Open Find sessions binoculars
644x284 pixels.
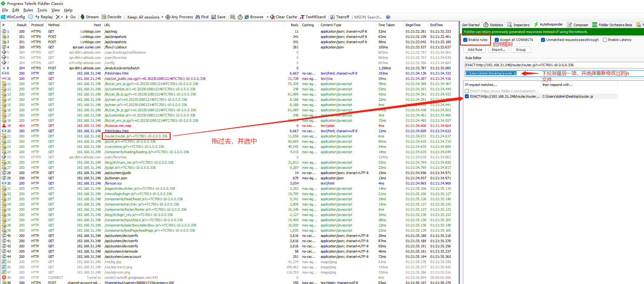[202, 17]
